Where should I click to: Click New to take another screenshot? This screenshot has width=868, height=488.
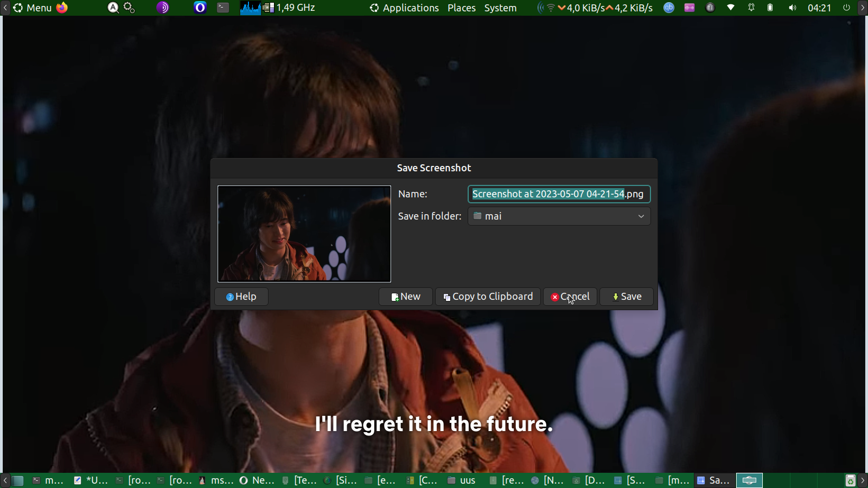click(406, 297)
